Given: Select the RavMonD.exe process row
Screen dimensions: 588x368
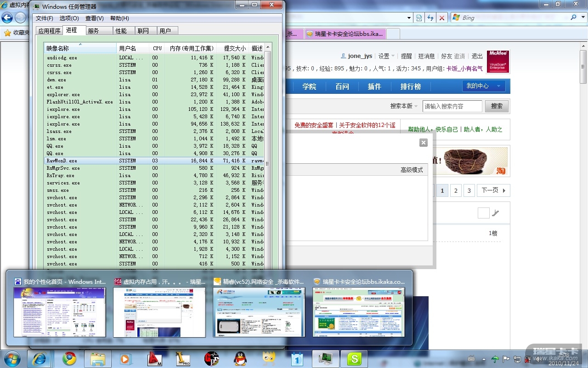Looking at the screenshot, I should 62,161.
